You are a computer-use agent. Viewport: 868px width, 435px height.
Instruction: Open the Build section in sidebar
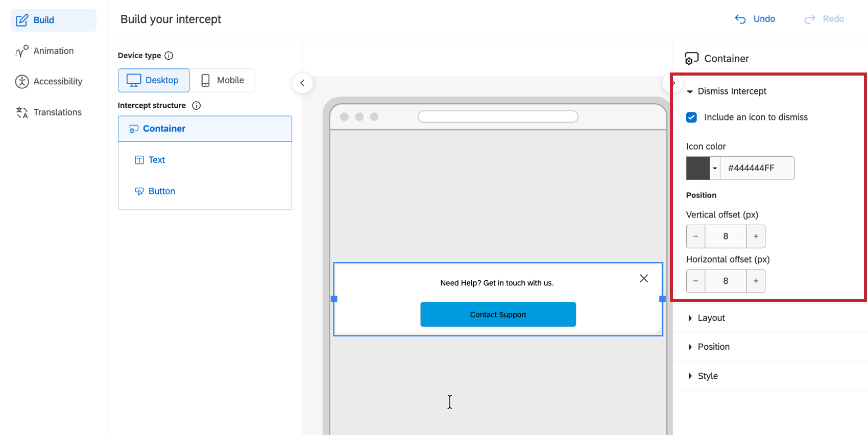pos(53,20)
